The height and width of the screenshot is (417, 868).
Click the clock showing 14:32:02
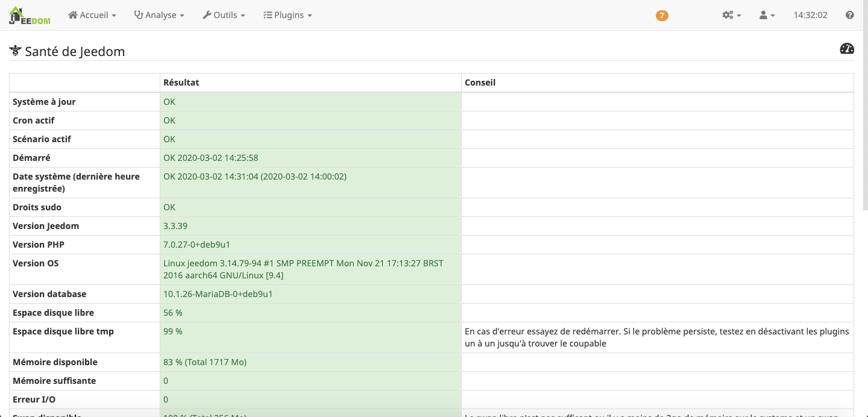point(810,15)
